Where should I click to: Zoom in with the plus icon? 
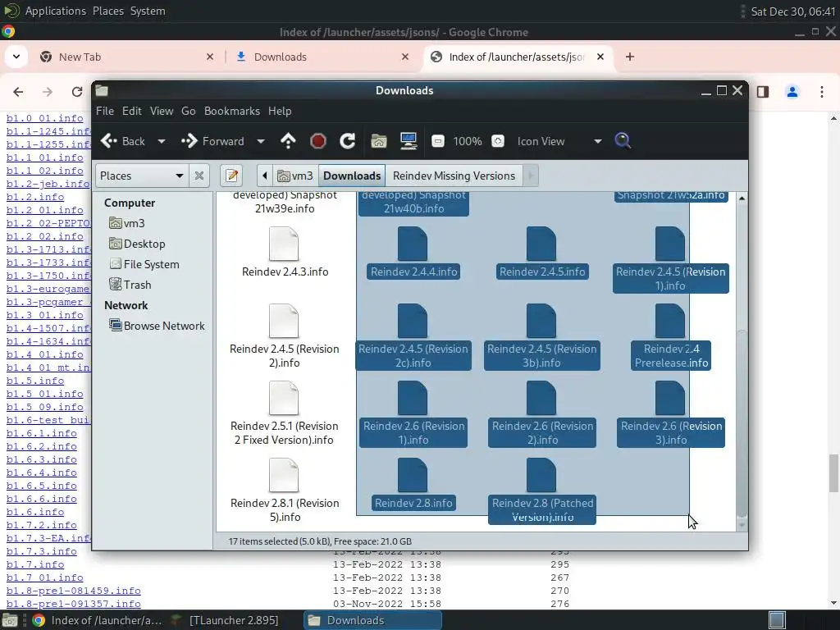(498, 141)
